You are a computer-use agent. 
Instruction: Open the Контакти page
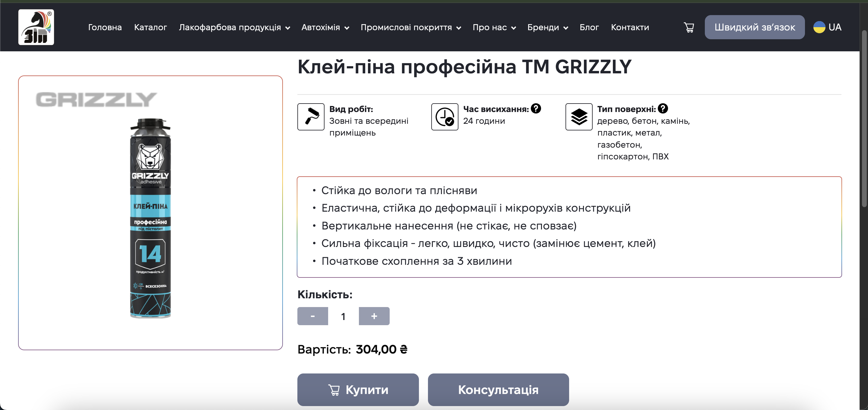(x=630, y=27)
